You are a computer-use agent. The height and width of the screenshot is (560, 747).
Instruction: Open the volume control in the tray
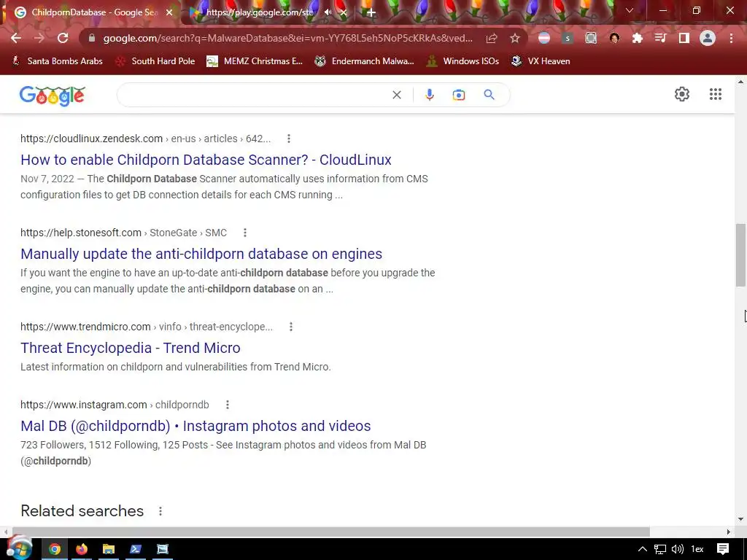(x=678, y=549)
